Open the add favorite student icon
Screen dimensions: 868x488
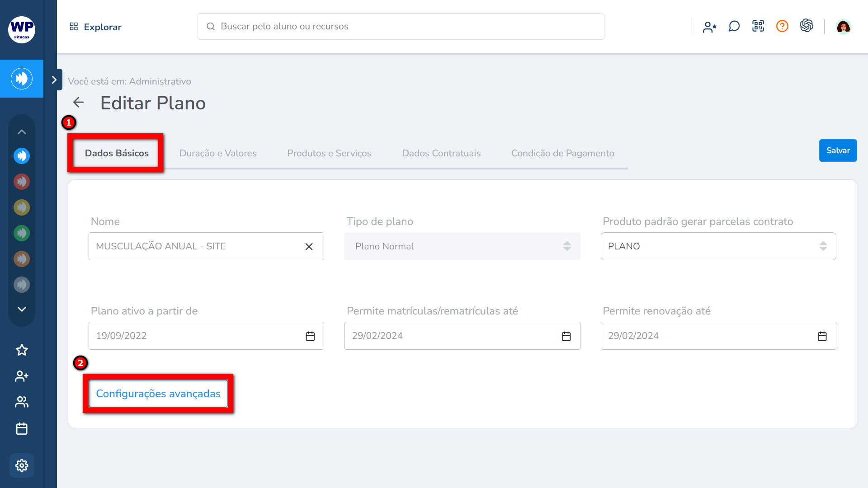(709, 27)
